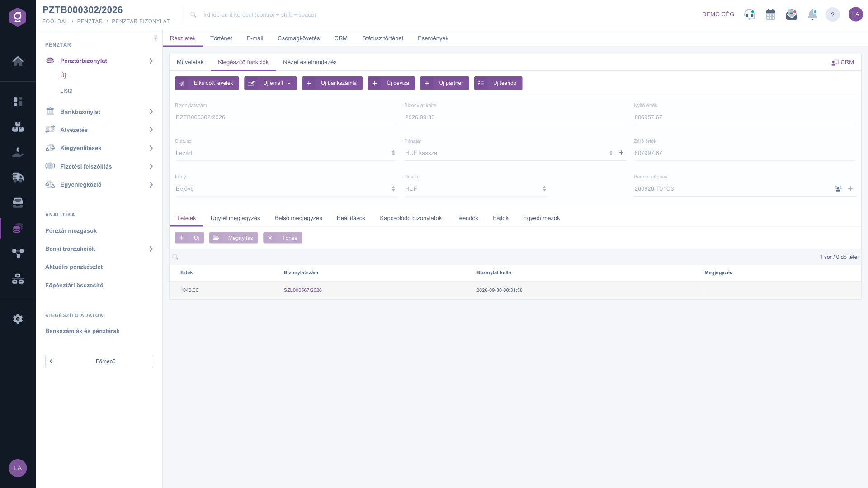Image resolution: width=868 pixels, height=488 pixels.
Task: Open the Nézet és elrendezés tab
Action: 310,62
